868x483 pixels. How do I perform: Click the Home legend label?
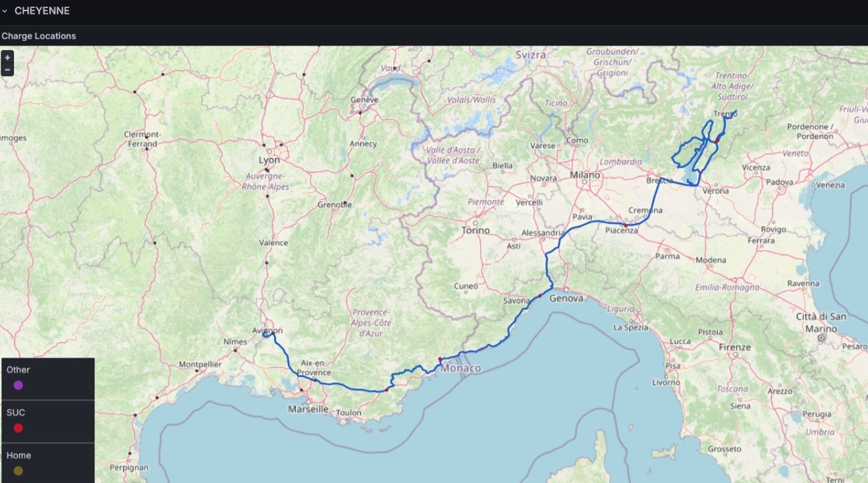(19, 455)
